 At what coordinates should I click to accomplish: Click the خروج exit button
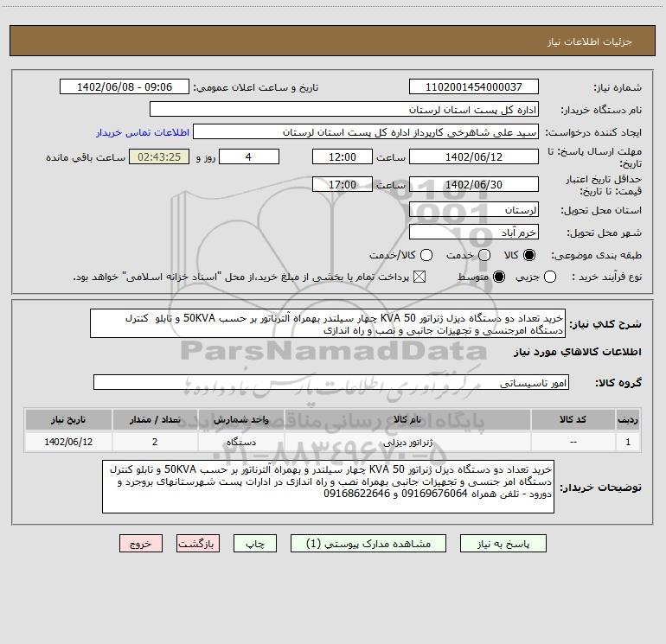click(141, 544)
